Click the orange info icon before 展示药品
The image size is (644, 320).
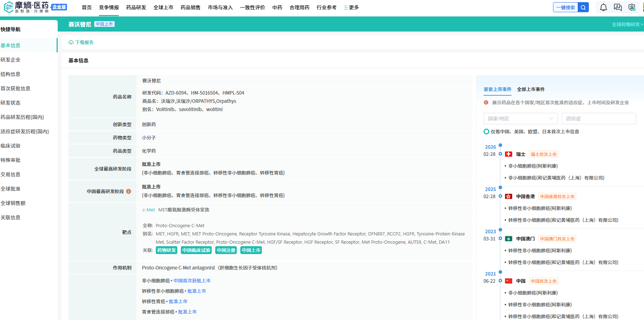pyautogui.click(x=486, y=102)
